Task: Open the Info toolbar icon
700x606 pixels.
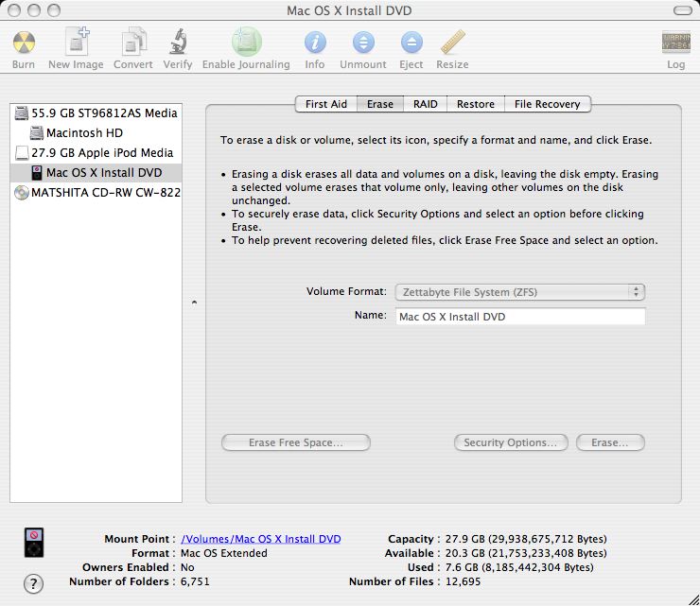Action: [315, 43]
